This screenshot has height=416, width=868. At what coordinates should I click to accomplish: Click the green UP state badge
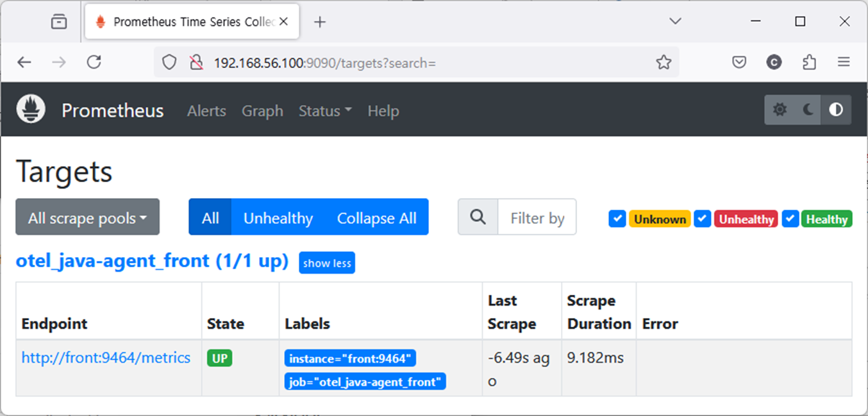click(219, 358)
